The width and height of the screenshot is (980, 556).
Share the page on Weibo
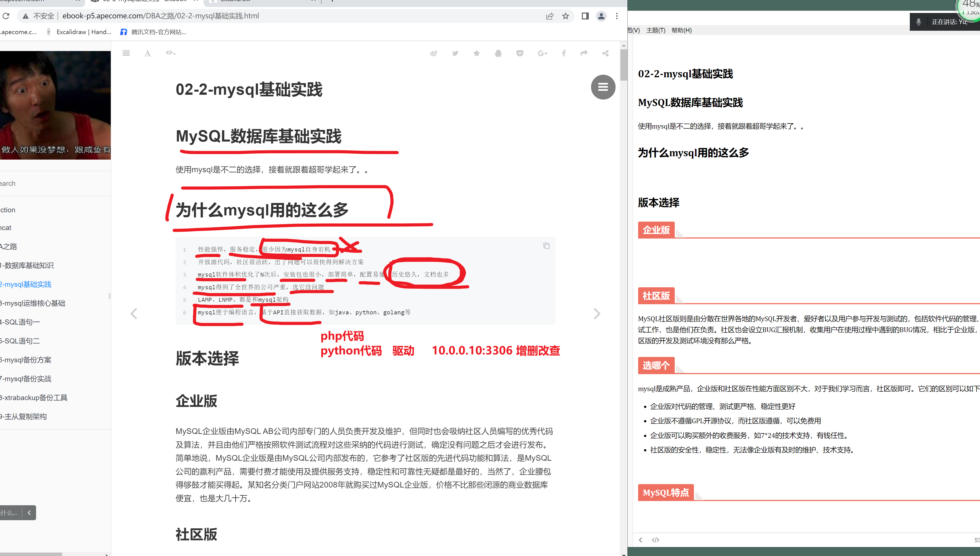pos(433,54)
